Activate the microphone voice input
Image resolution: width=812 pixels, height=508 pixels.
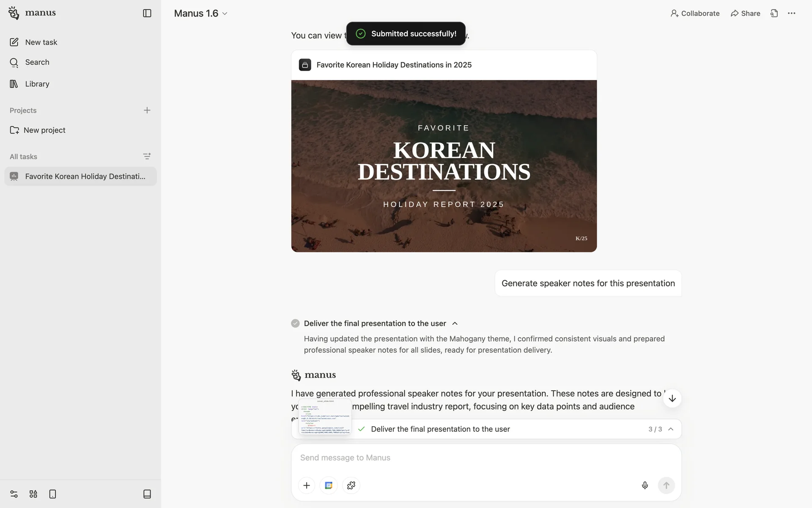coord(645,485)
